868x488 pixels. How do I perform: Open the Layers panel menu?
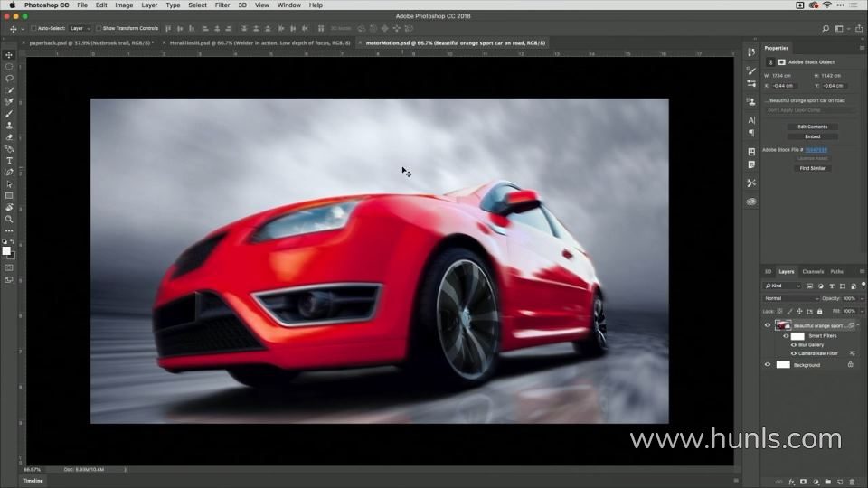pyautogui.click(x=862, y=272)
